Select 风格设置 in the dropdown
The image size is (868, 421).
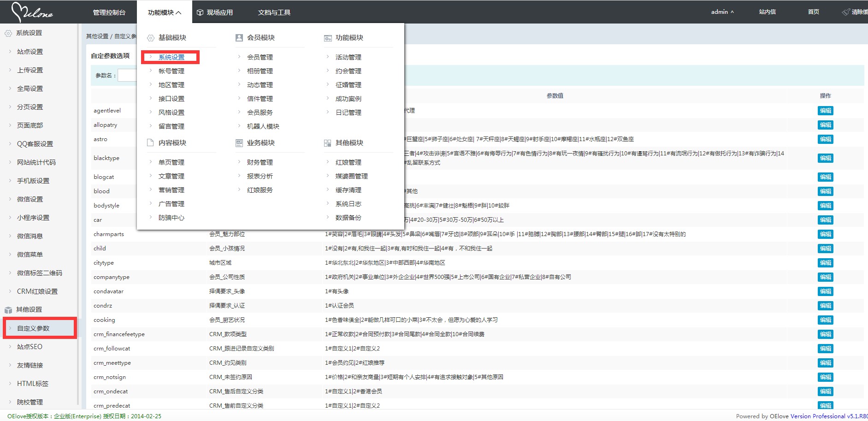click(171, 113)
